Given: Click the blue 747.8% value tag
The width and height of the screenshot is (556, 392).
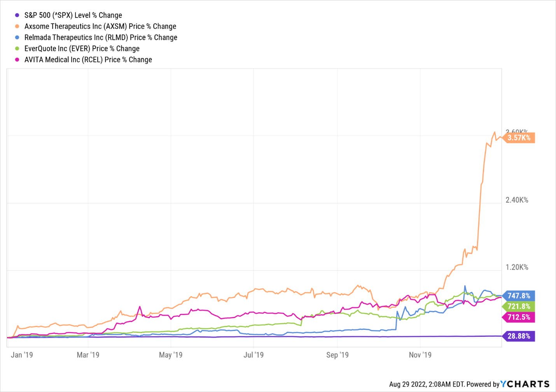Looking at the screenshot, I should point(519,296).
